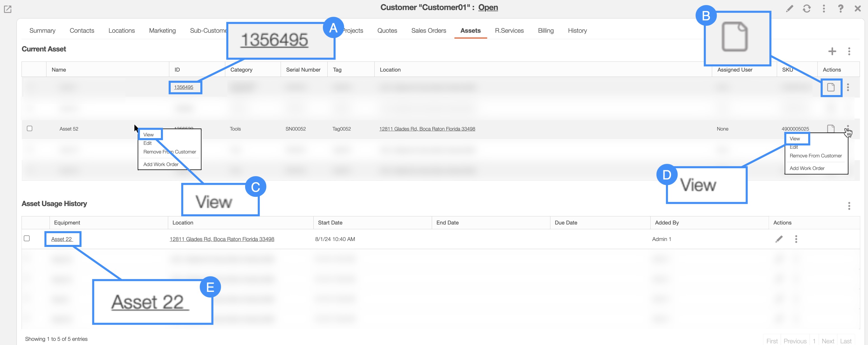Add a new current asset with plus icon
Viewport: 868px width, 345px height.
point(832,51)
